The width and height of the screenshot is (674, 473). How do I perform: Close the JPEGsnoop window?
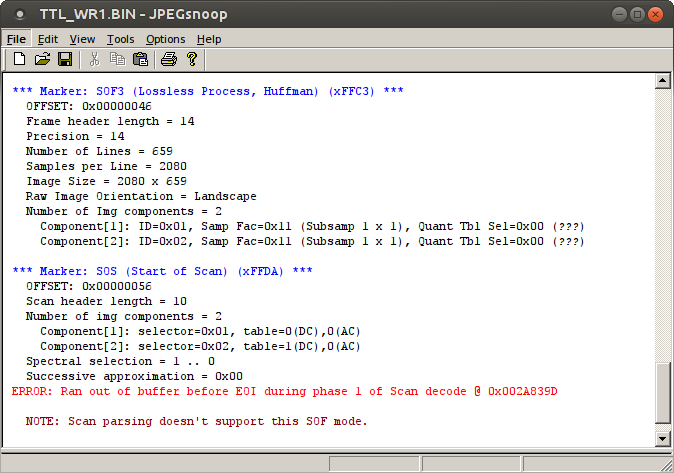[x=656, y=15]
